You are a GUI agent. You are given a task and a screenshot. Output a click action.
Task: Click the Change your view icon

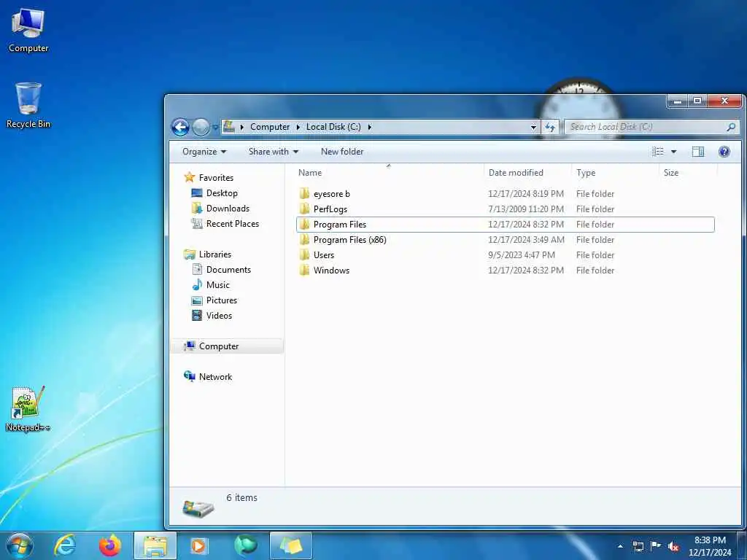(x=658, y=152)
